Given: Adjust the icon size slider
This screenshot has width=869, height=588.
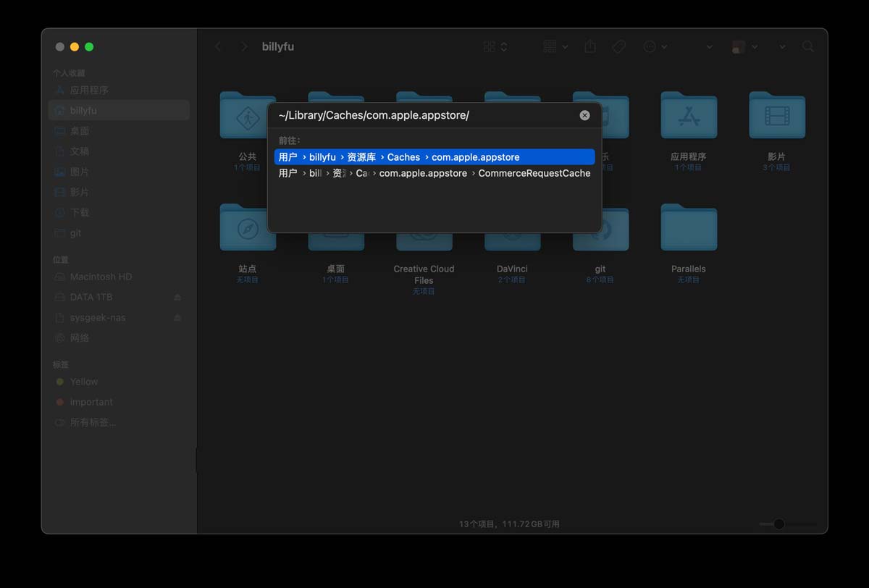Looking at the screenshot, I should coord(779,524).
